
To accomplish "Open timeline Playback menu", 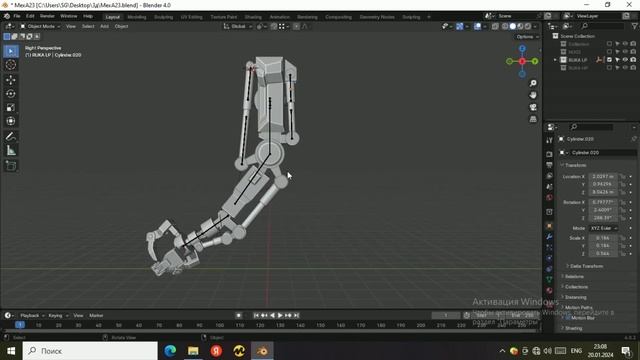I will [x=32, y=316].
